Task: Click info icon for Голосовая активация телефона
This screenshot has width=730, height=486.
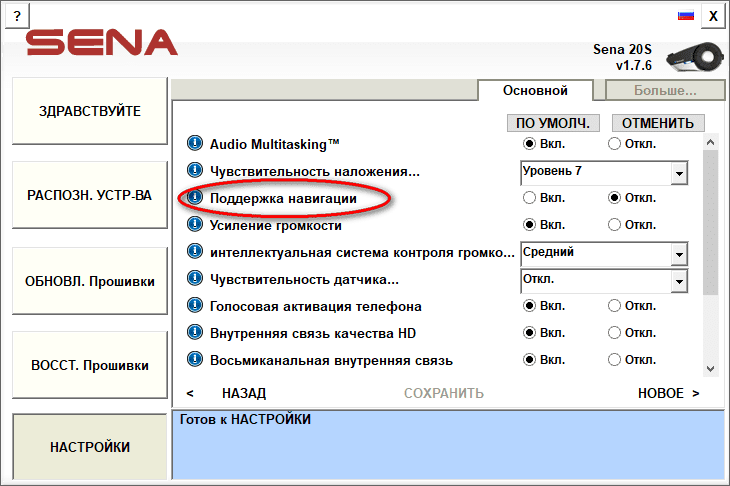Action: click(x=195, y=306)
